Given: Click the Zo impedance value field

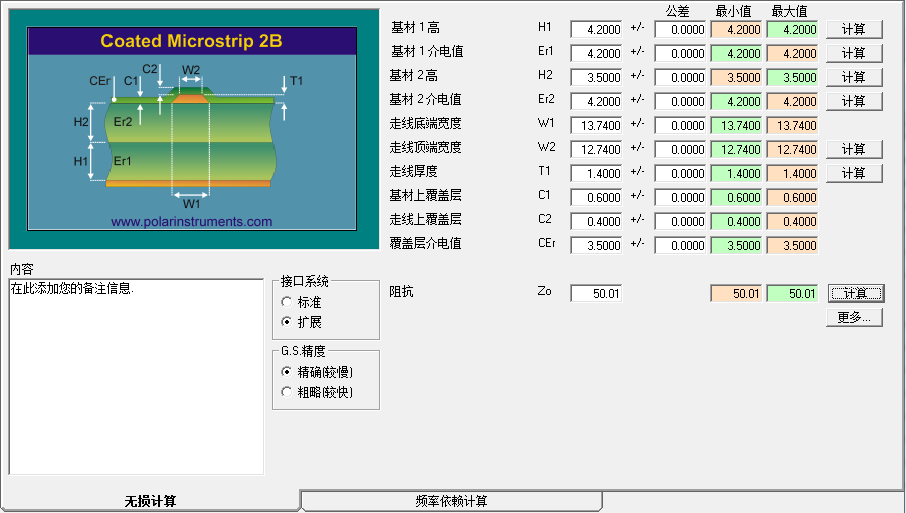Looking at the screenshot, I should pos(596,293).
